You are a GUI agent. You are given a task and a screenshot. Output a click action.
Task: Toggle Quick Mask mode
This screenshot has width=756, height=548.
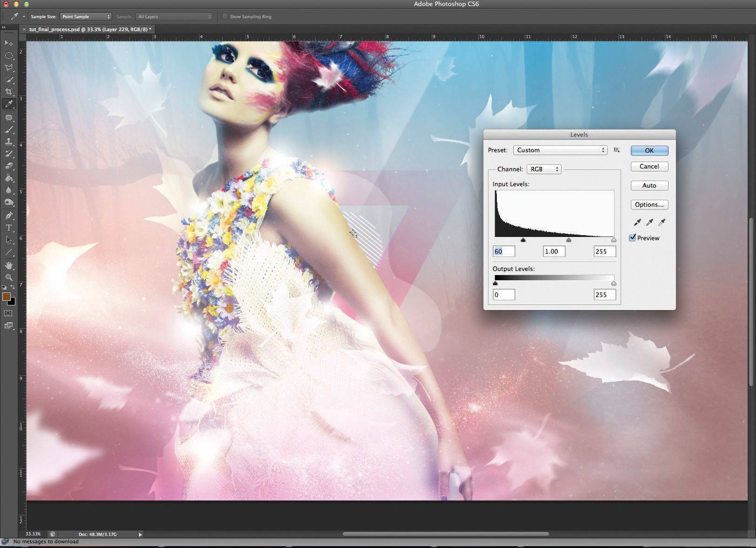click(8, 313)
